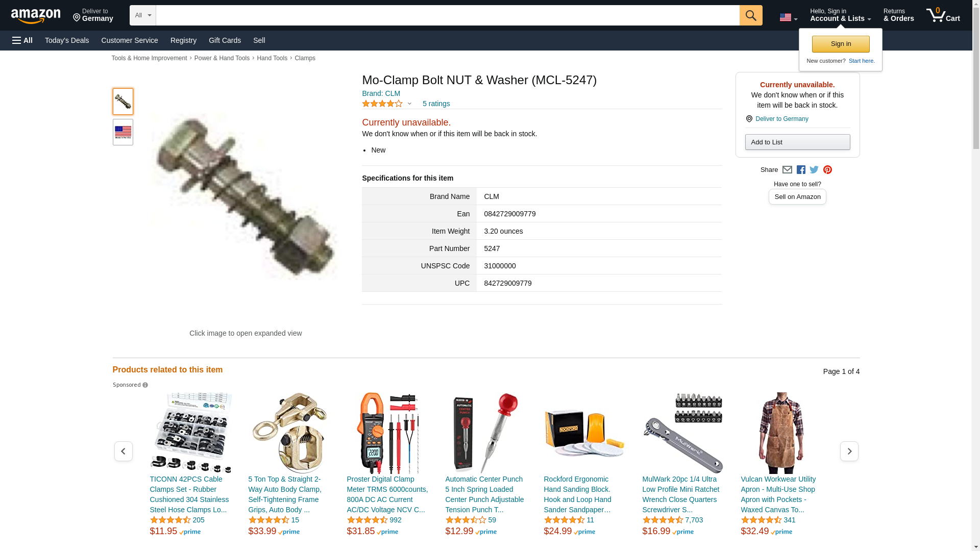Open Gift Cards in navigation bar
The height and width of the screenshot is (551, 980).
[225, 40]
